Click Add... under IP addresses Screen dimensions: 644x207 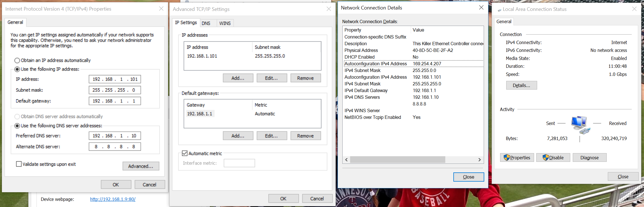coord(238,78)
